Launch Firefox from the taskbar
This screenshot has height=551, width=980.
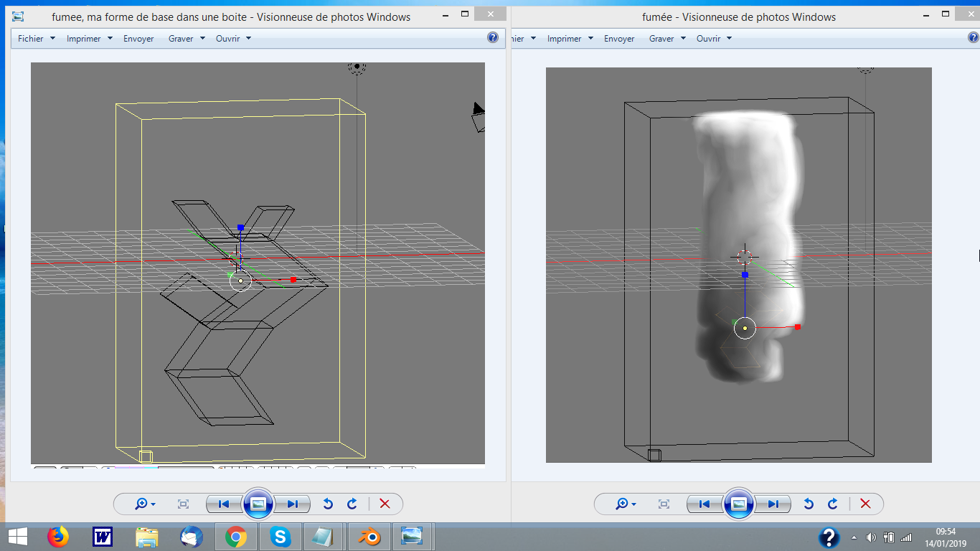tap(57, 537)
